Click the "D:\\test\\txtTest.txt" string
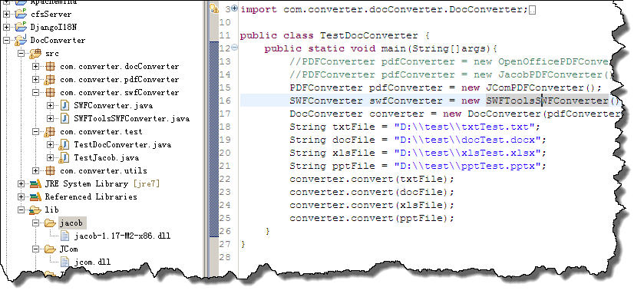The width and height of the screenshot is (644, 297). pyautogui.click(x=464, y=127)
